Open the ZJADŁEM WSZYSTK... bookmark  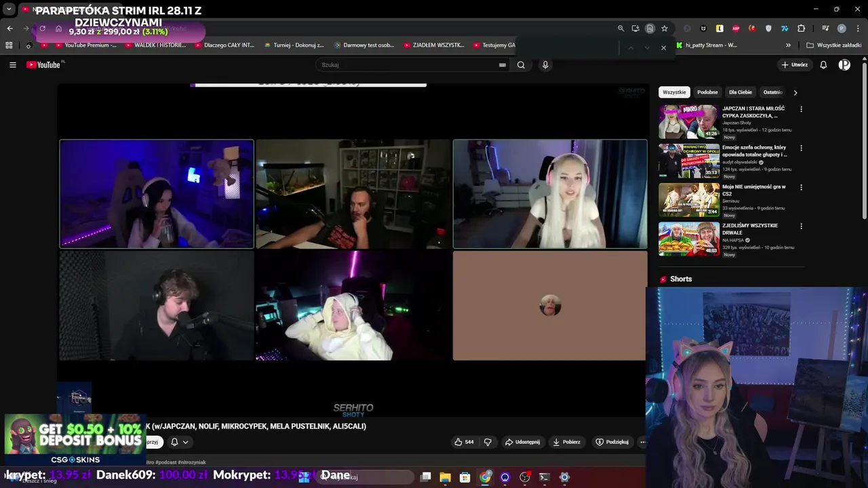[433, 45]
